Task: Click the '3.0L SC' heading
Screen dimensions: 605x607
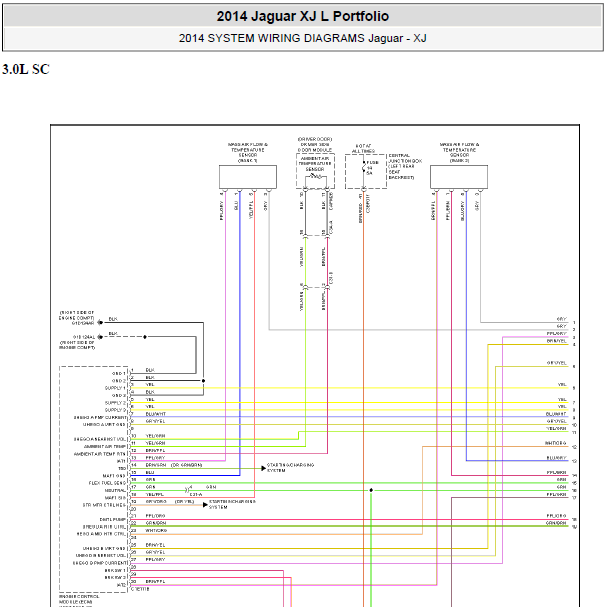Action: pos(26,70)
